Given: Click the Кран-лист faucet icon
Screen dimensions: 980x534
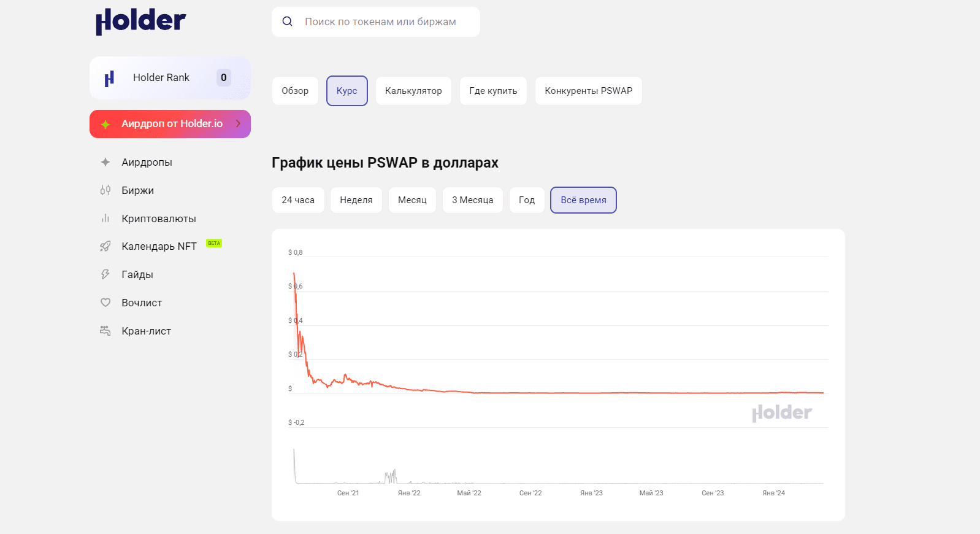Looking at the screenshot, I should click(x=105, y=331).
